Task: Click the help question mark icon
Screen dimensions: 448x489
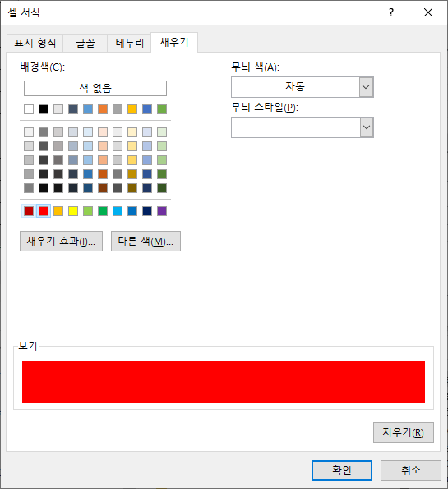Action: click(x=391, y=12)
